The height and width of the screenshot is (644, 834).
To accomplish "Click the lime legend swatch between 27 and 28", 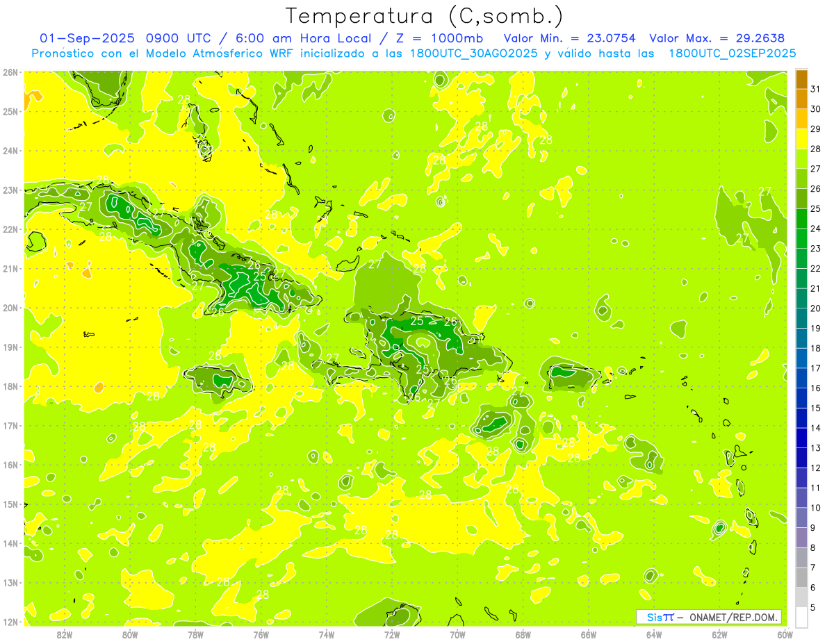I will (x=801, y=159).
